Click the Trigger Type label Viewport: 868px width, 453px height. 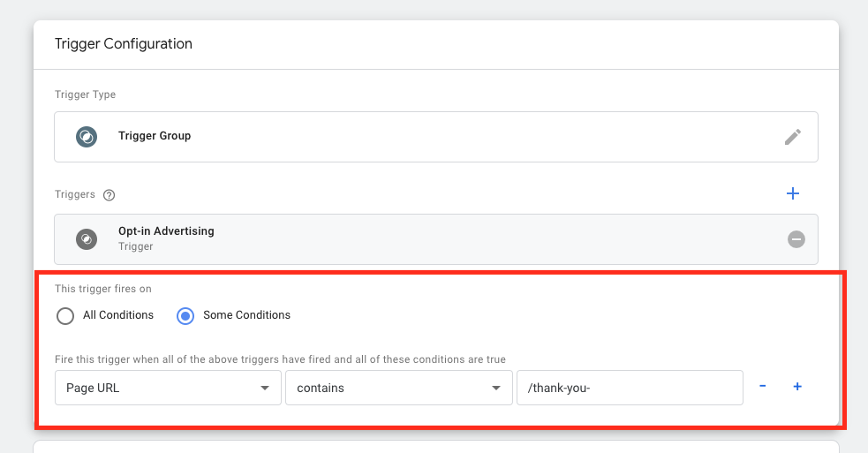(x=86, y=94)
